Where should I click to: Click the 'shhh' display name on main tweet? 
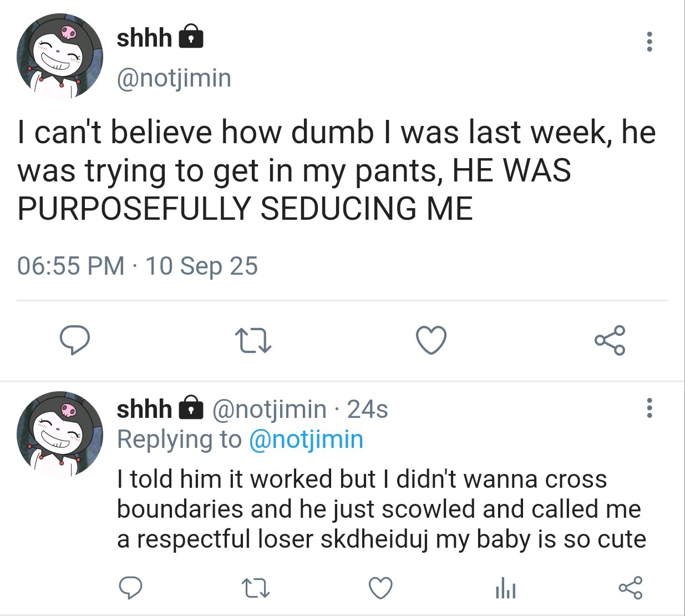point(144,38)
